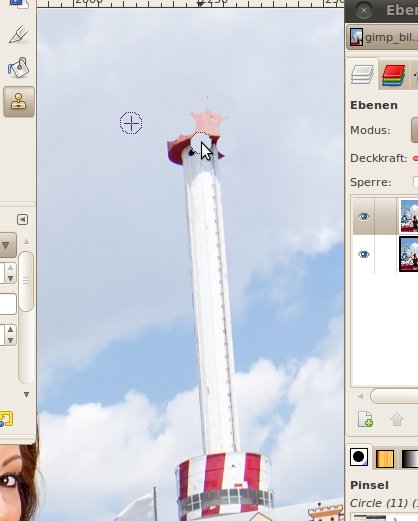Switch to the Gradients tab
Image resolution: width=418 pixels, height=521 pixels.
[410, 458]
